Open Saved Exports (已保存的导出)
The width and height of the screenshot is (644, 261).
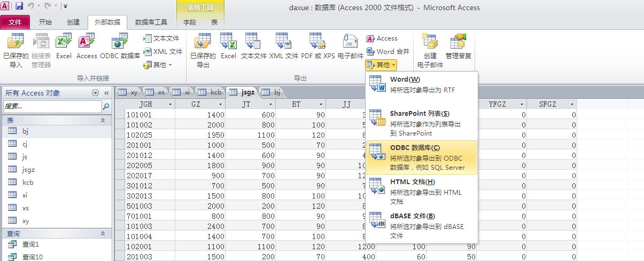tap(203, 51)
